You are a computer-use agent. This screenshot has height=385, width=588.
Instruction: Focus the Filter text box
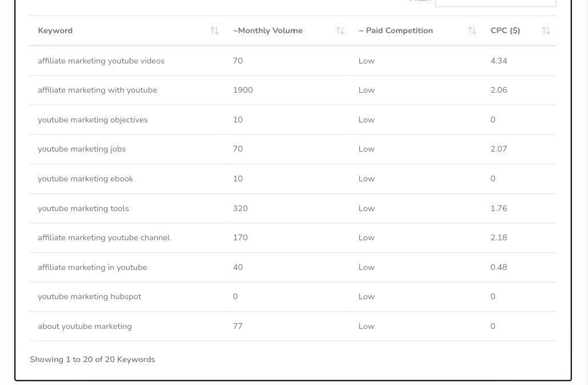point(495,3)
